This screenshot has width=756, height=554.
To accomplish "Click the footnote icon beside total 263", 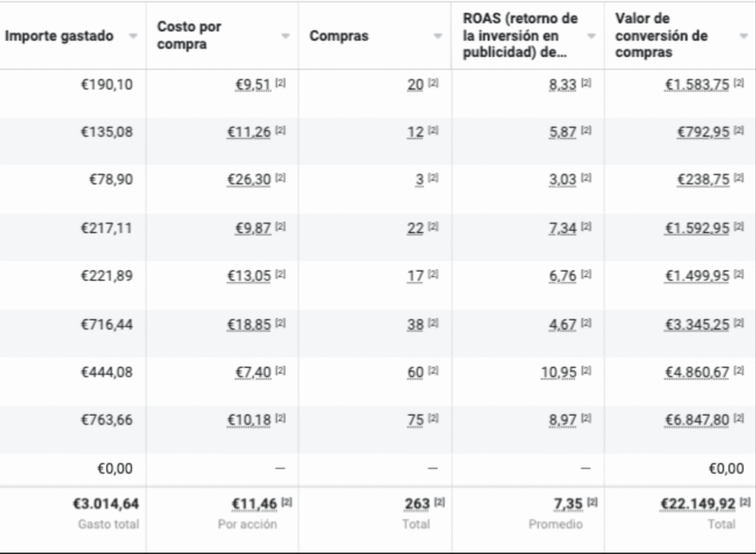I will point(439,503).
